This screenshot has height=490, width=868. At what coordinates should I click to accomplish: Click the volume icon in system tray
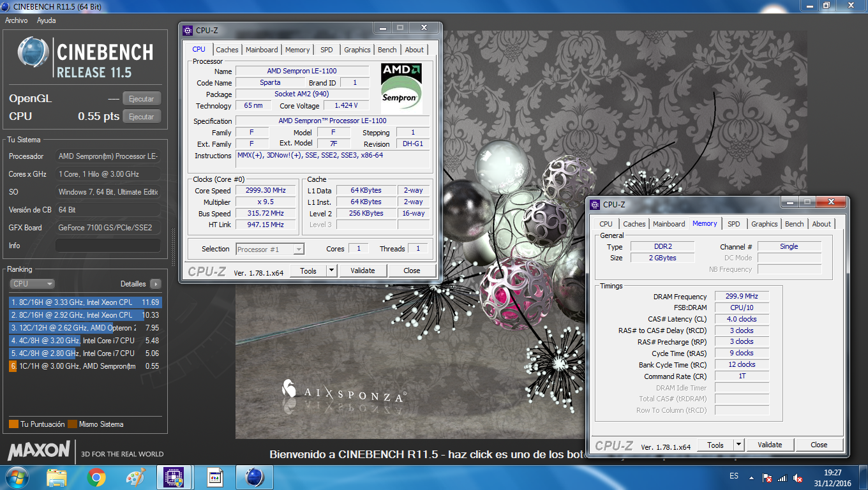pyautogui.click(x=798, y=477)
